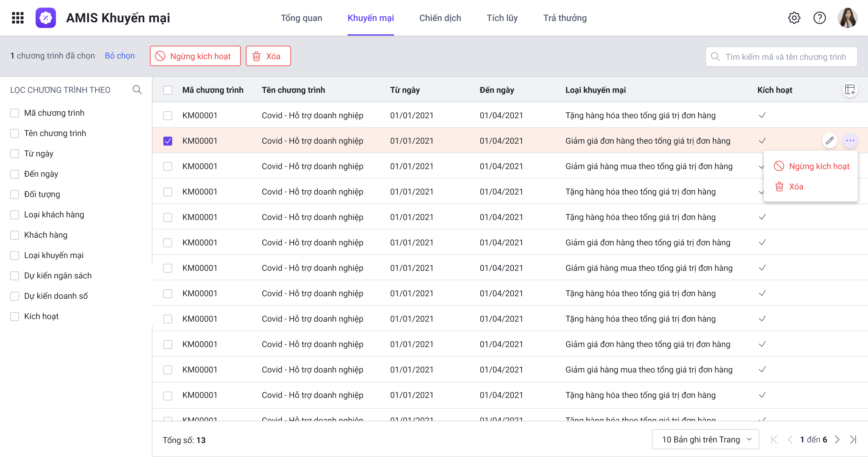Check the first table row checkbox
Viewport: 868px width, 457px height.
tap(167, 116)
